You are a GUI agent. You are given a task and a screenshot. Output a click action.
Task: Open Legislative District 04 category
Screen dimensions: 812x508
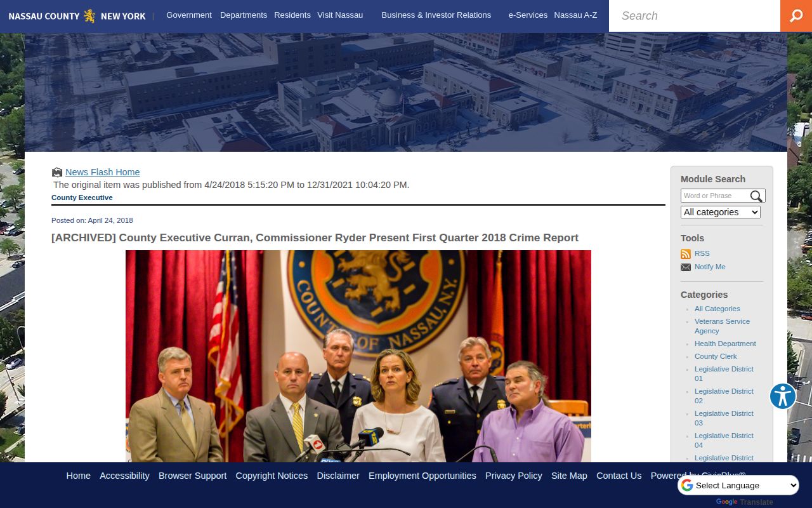pyautogui.click(x=724, y=440)
